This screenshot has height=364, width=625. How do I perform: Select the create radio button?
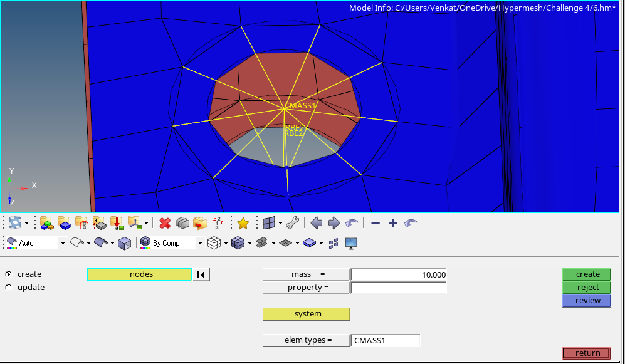pos(9,274)
